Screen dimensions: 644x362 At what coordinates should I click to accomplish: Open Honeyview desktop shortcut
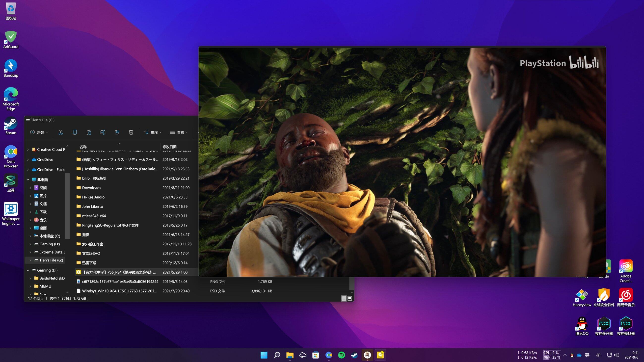[x=582, y=298]
